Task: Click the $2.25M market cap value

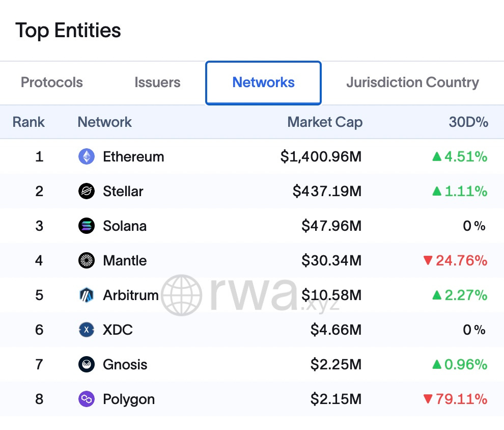Action: point(336,364)
